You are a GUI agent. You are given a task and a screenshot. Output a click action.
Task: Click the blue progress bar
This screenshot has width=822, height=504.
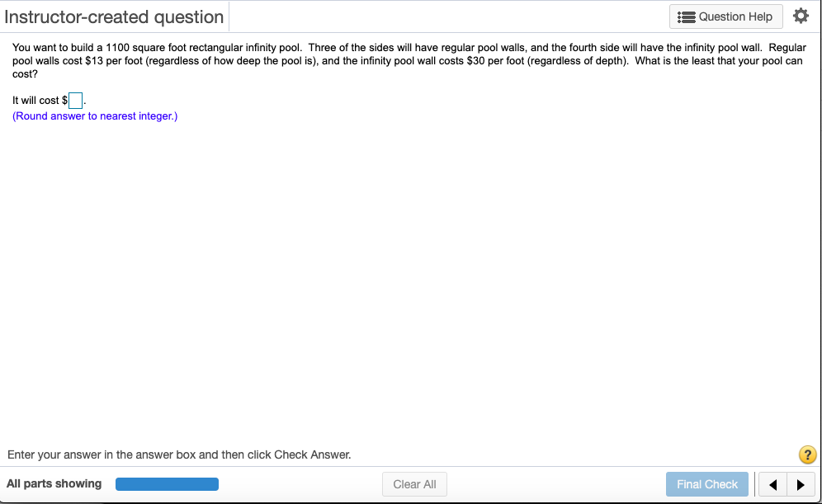[x=167, y=483]
